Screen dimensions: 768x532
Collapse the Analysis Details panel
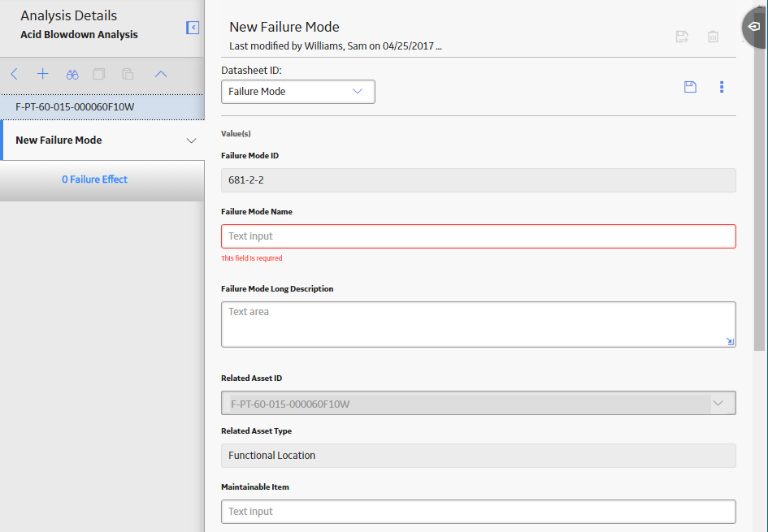click(x=193, y=28)
